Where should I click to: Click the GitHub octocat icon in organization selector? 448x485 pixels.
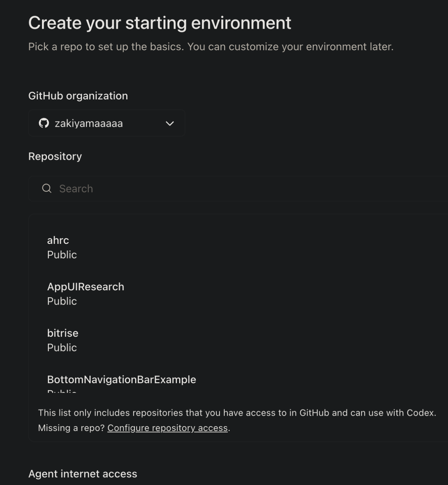(x=44, y=123)
